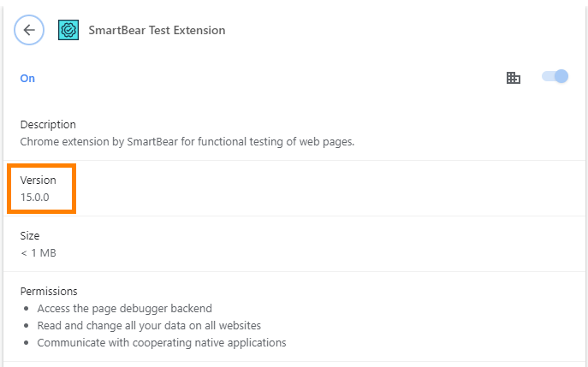
Task: Click the word Chrome in the description
Action: click(x=39, y=141)
